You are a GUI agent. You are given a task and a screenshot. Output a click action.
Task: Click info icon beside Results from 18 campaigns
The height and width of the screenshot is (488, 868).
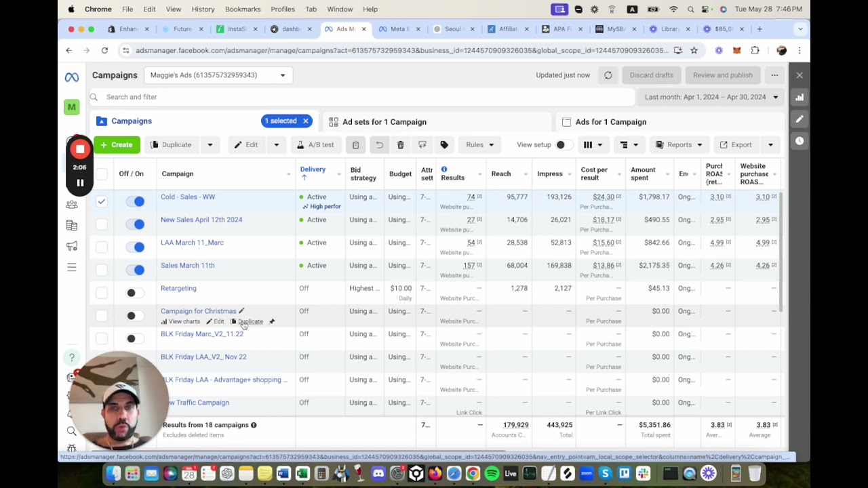coord(254,425)
